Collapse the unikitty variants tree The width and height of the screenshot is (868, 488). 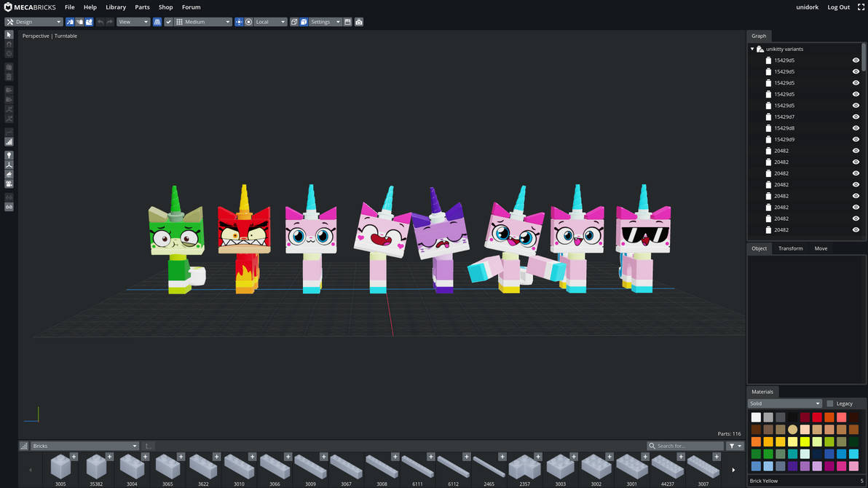pos(752,48)
